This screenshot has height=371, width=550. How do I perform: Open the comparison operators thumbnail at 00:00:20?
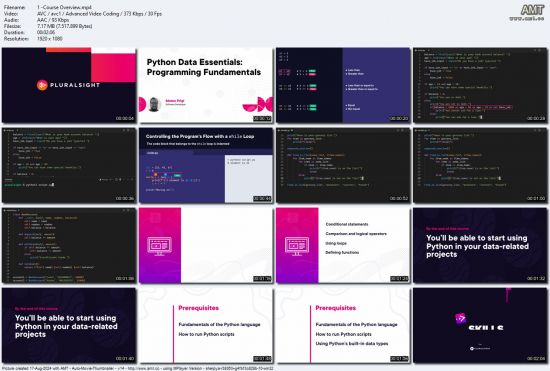coord(343,85)
